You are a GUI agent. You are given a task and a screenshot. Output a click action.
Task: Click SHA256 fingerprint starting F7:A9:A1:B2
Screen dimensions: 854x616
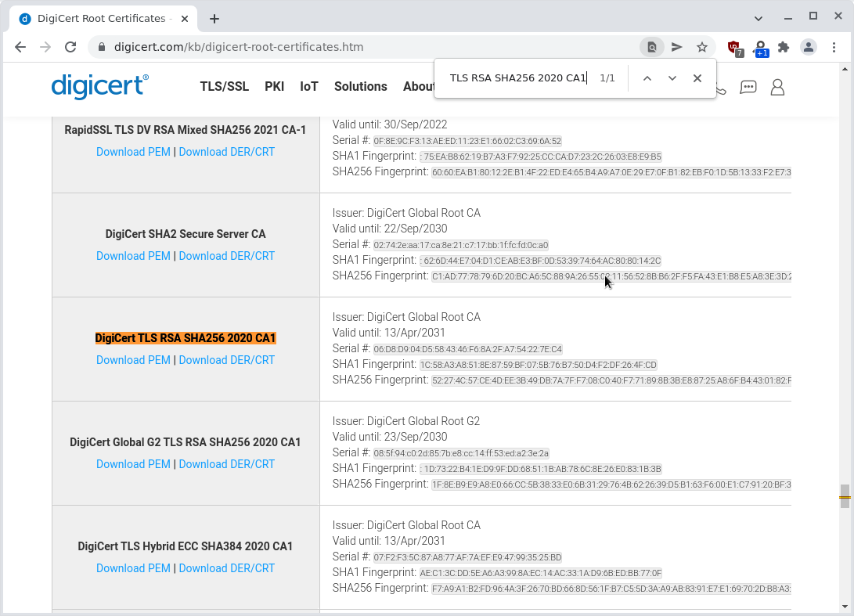[611, 589]
